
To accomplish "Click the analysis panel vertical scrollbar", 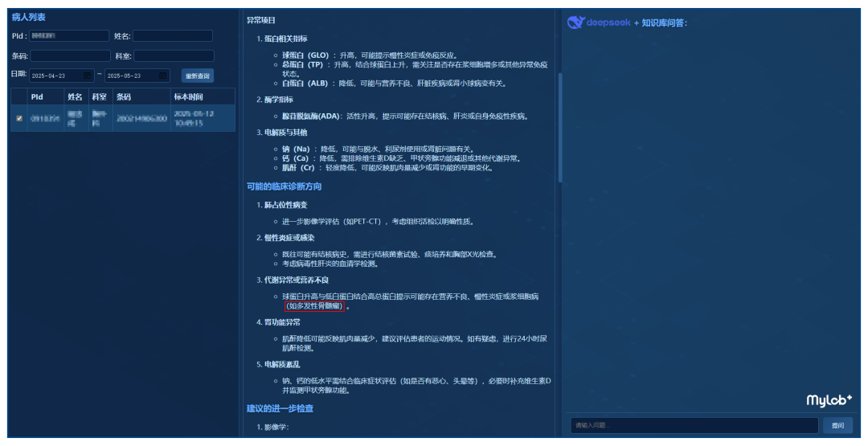I will click(x=560, y=127).
